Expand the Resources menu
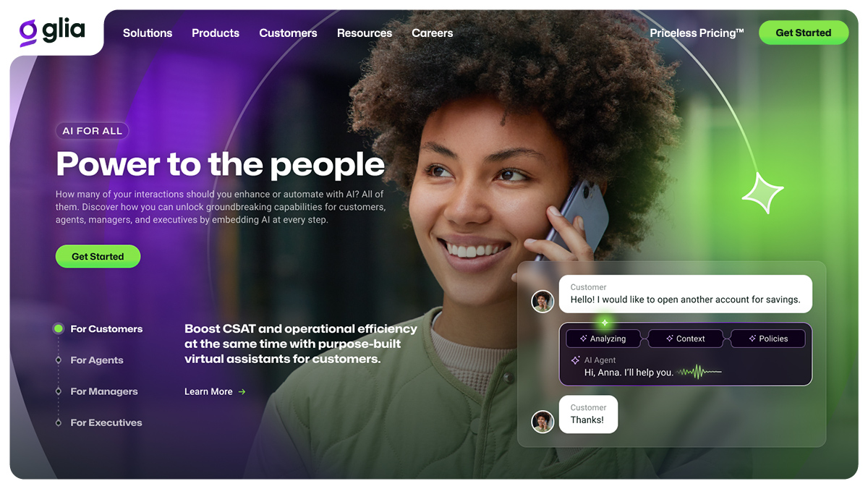The image size is (868, 489). 365,33
